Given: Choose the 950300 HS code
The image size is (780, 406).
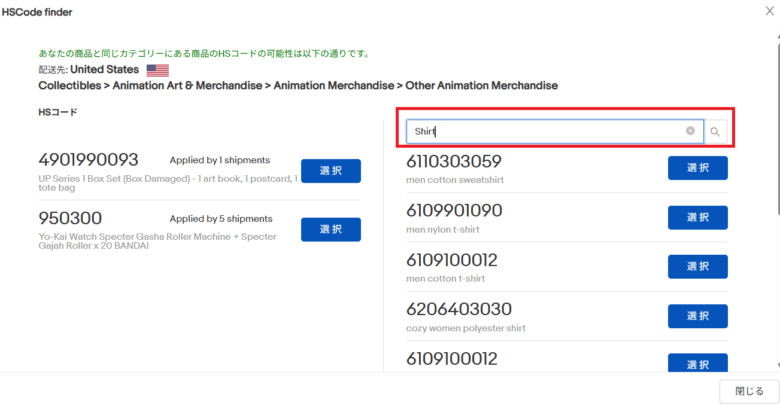Looking at the screenshot, I should tap(330, 229).
